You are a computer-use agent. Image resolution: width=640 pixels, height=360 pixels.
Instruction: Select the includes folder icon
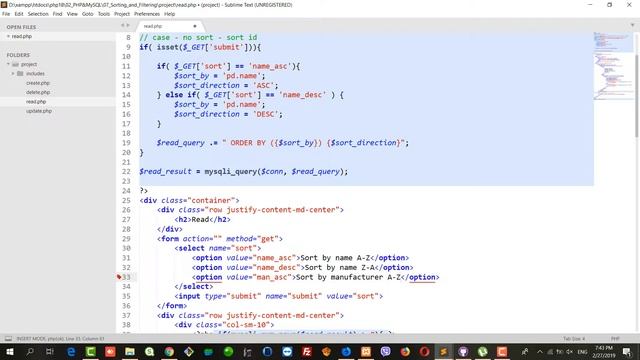(x=20, y=74)
